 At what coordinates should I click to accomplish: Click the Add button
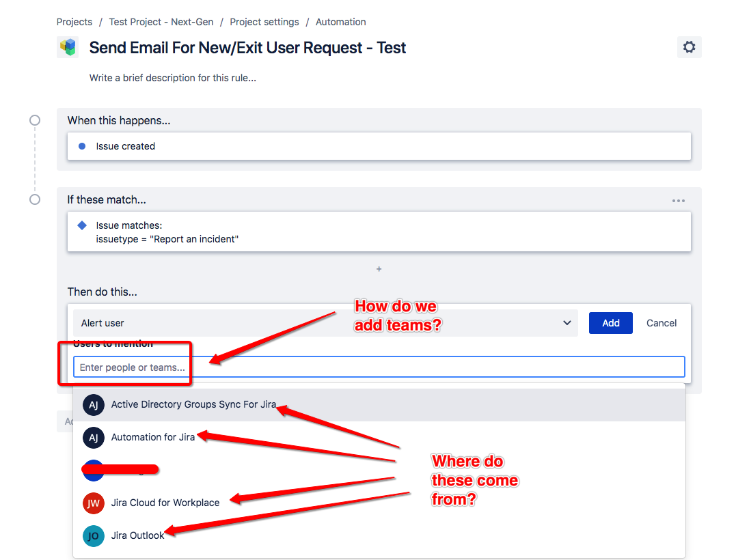point(611,323)
